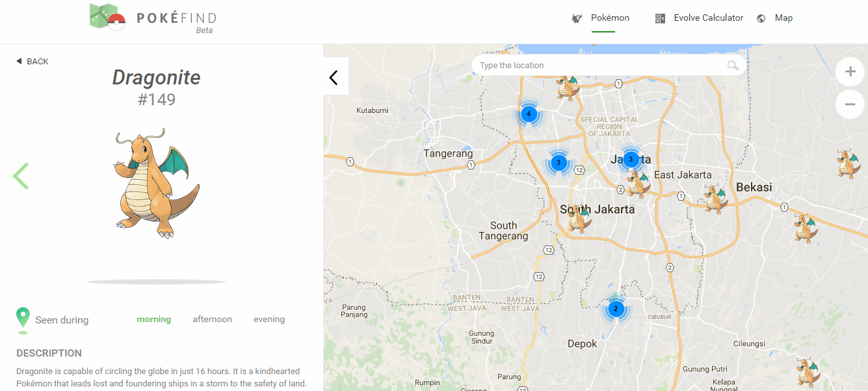
Task: Toggle the morning sighting filter off
Action: coord(153,319)
